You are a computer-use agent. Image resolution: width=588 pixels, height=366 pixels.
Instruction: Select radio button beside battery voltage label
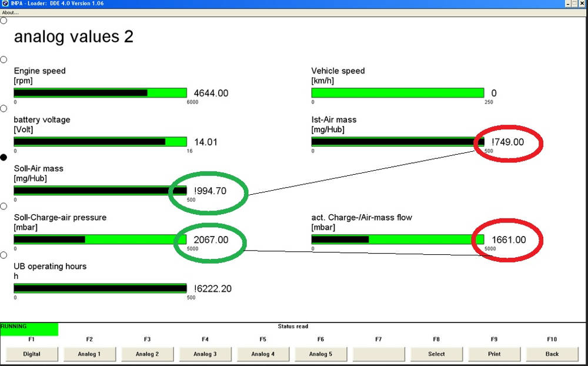pos(4,108)
